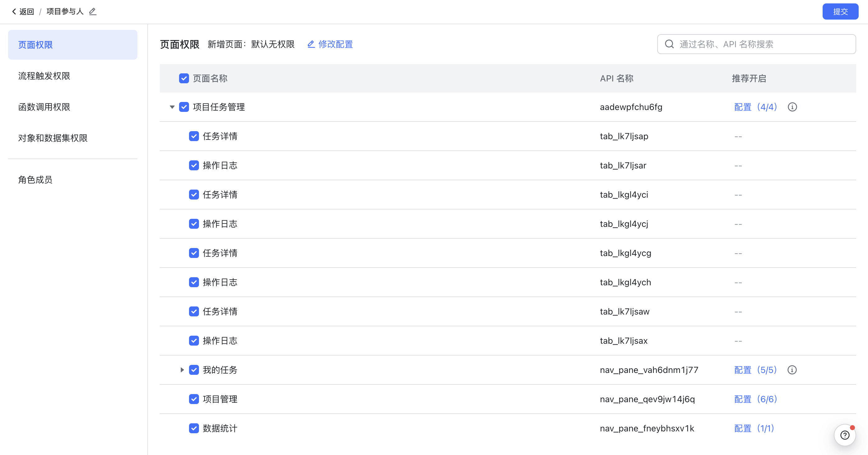Open 配置 (4/4) for 项目任务管理

(x=755, y=107)
